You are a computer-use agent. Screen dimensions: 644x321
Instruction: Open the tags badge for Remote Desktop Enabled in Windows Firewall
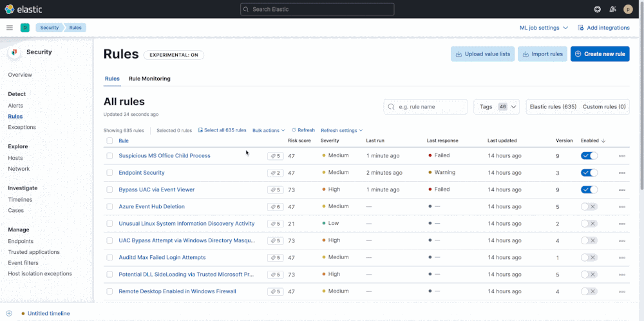(275, 291)
